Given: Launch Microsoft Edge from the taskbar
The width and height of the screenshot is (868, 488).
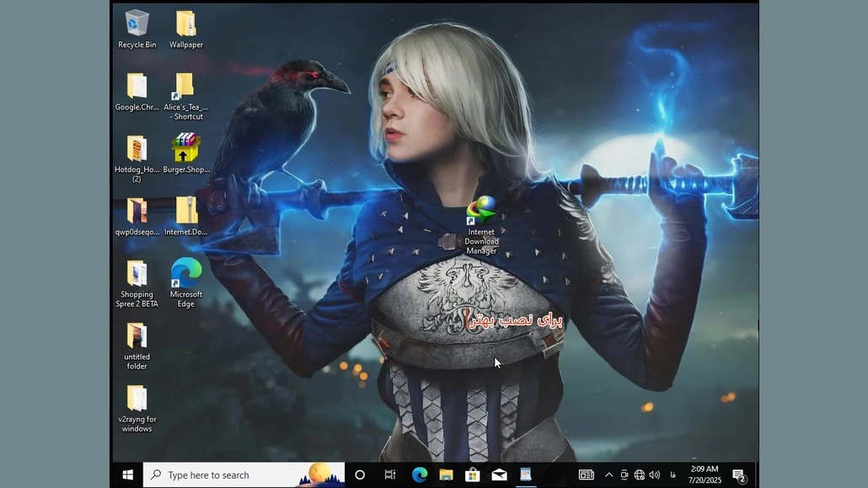Looking at the screenshot, I should coord(420,475).
